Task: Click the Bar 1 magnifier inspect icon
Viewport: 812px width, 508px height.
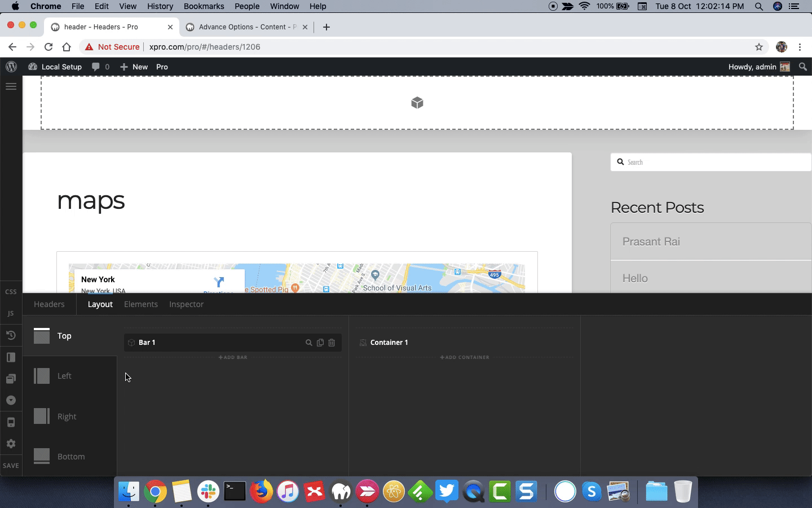Action: [x=308, y=343]
